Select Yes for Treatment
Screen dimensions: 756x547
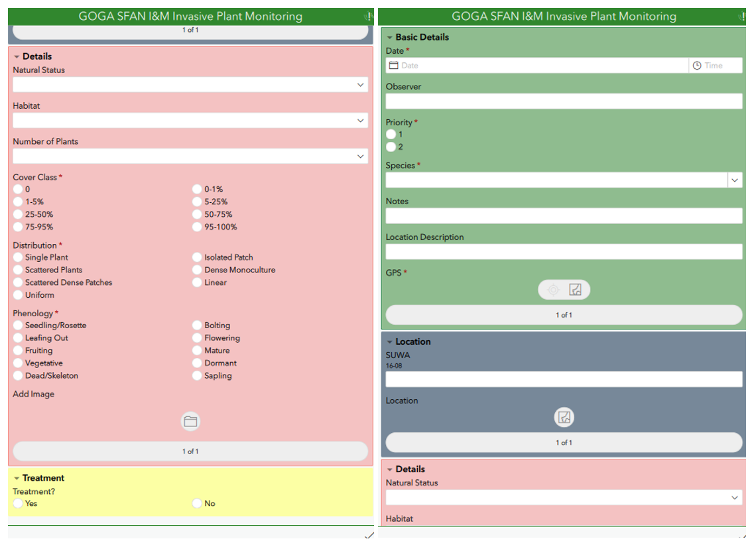click(17, 503)
